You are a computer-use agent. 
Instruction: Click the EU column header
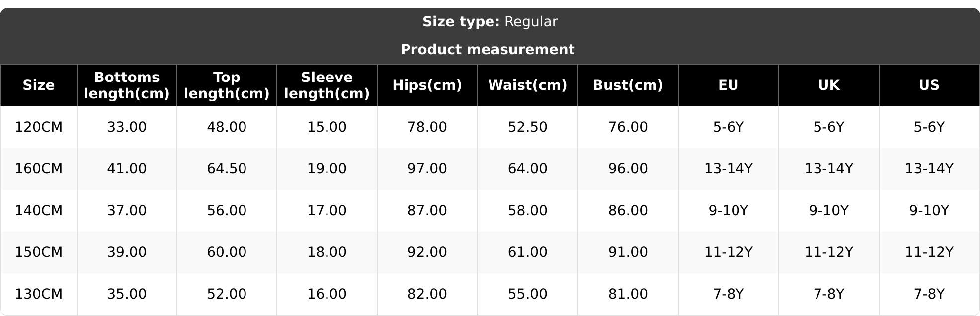click(x=729, y=85)
